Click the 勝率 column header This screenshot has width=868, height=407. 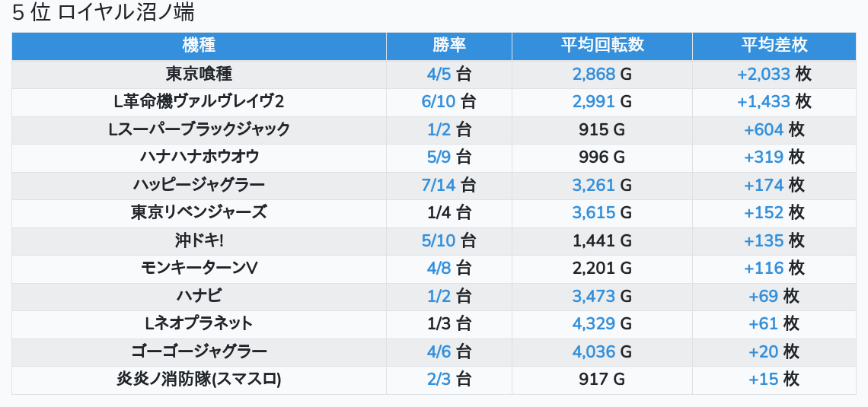point(448,46)
